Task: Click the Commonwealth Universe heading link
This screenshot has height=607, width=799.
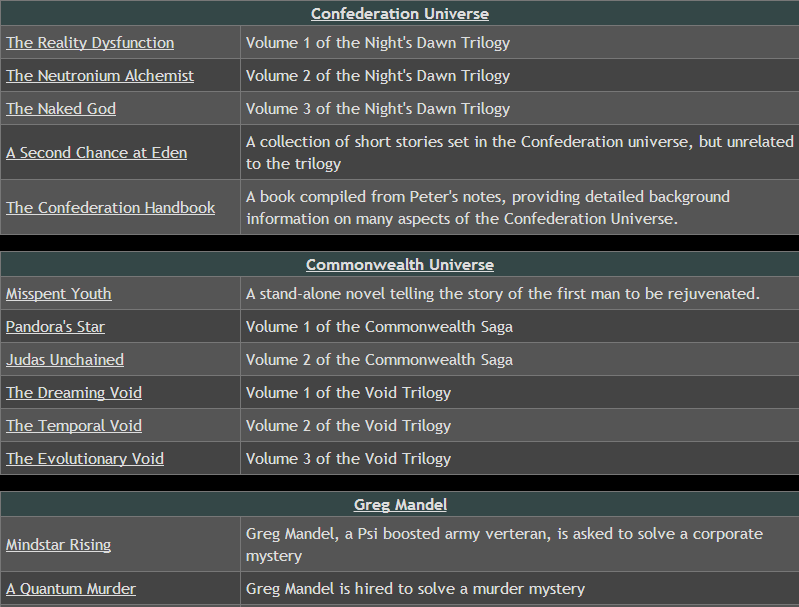Action: pyautogui.click(x=400, y=265)
